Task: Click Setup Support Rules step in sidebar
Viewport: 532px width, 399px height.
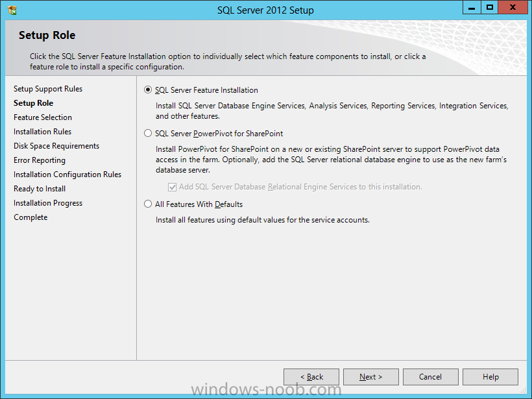Action: [48, 89]
